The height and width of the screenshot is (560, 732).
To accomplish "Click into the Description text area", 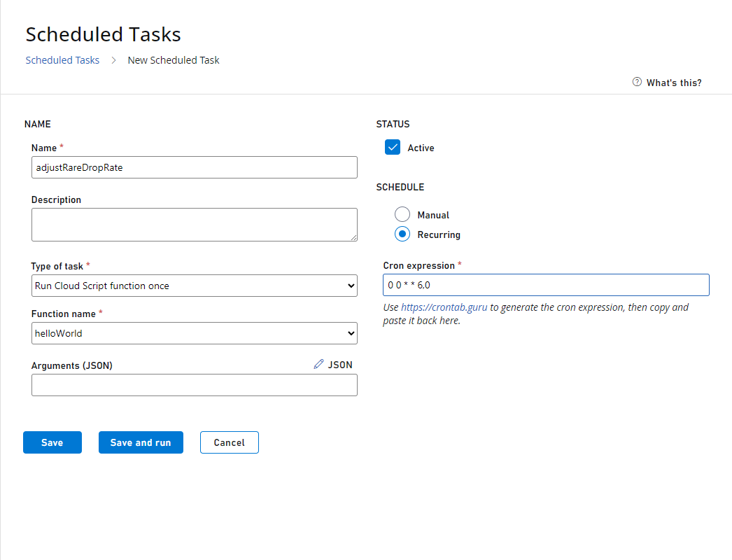I will (195, 225).
